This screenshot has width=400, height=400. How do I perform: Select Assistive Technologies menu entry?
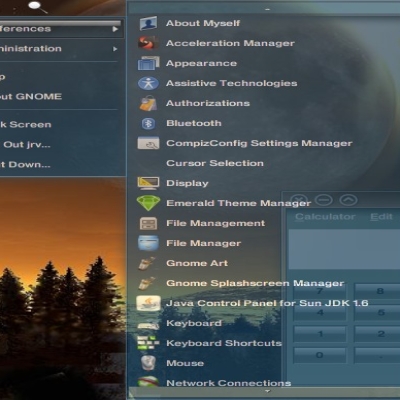tap(232, 83)
